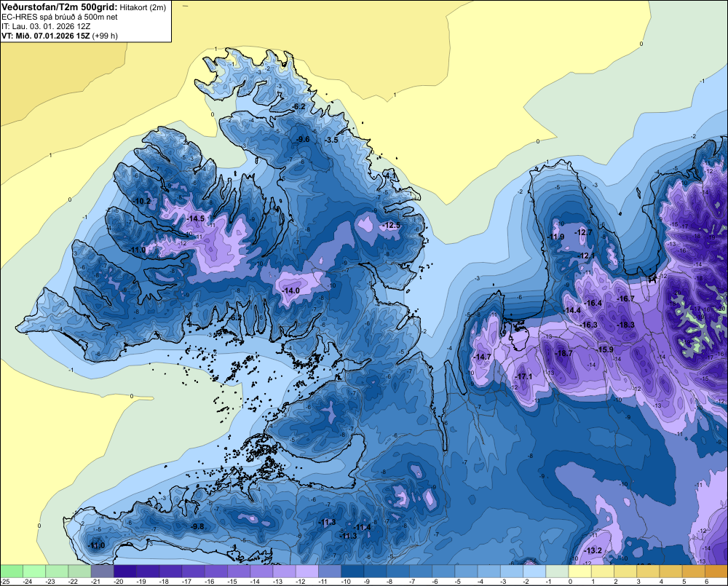Click the header title 'Veðurstofan/T2m 500grid:'
Viewport: 728px width, 586px height.
[x=60, y=7]
